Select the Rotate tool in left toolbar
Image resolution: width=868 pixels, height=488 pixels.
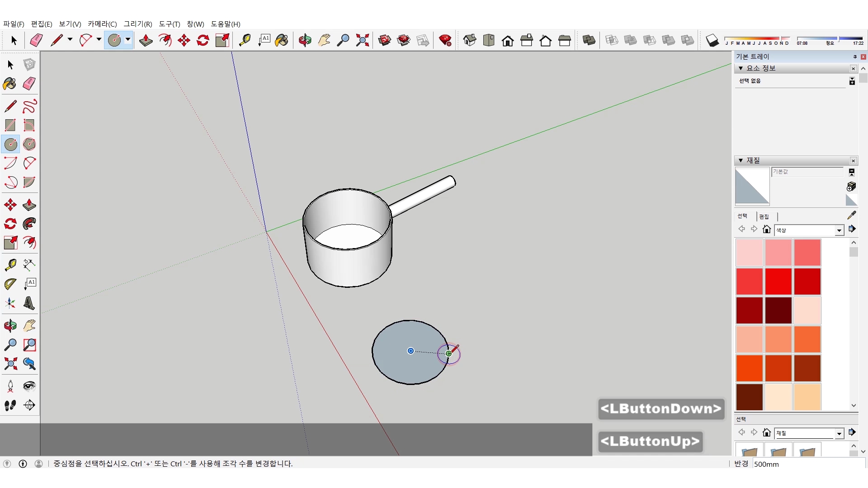pos(10,224)
